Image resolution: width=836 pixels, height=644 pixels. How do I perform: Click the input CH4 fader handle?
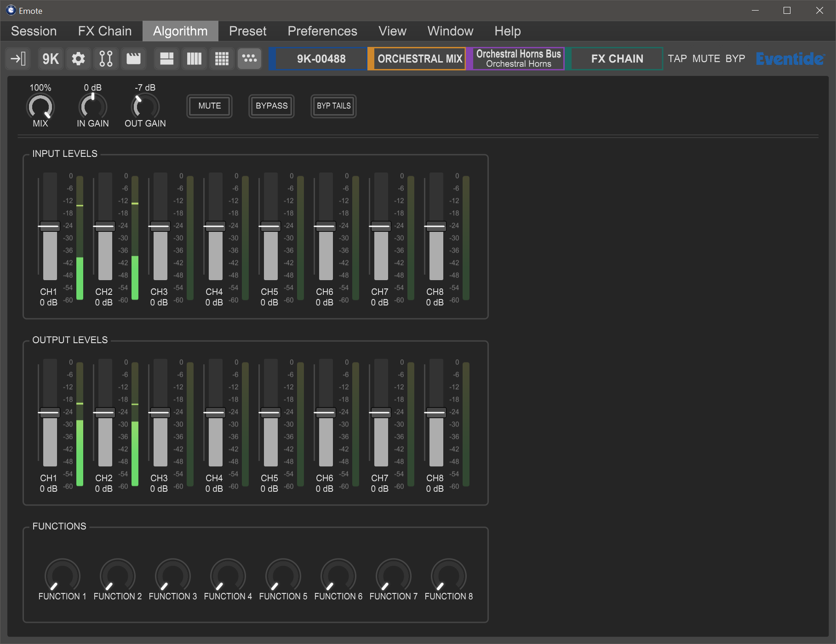[214, 226]
